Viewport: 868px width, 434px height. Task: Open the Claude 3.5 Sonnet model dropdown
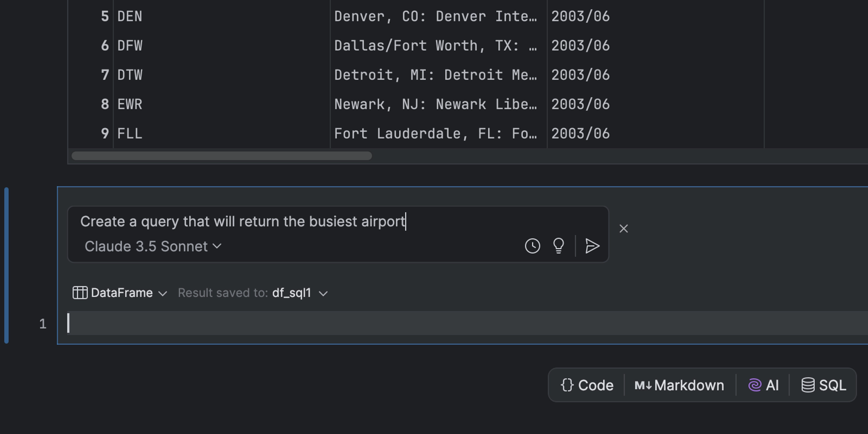153,246
